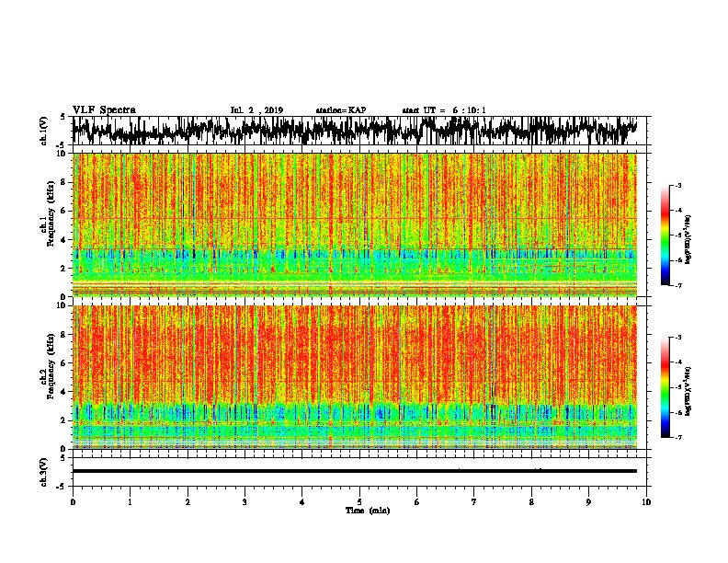Click the "8" kHz tick on ch.1 axis
The height and width of the screenshot is (563, 728).
63,182
